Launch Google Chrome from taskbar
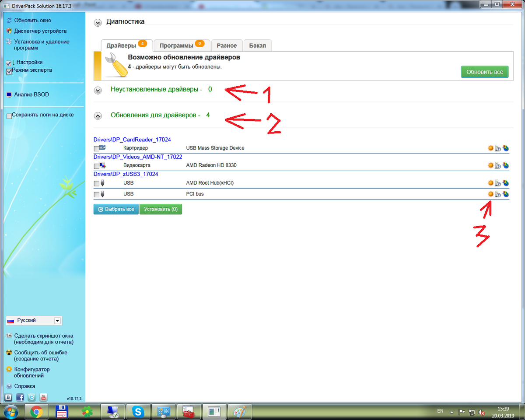525x420 pixels. pos(36,412)
